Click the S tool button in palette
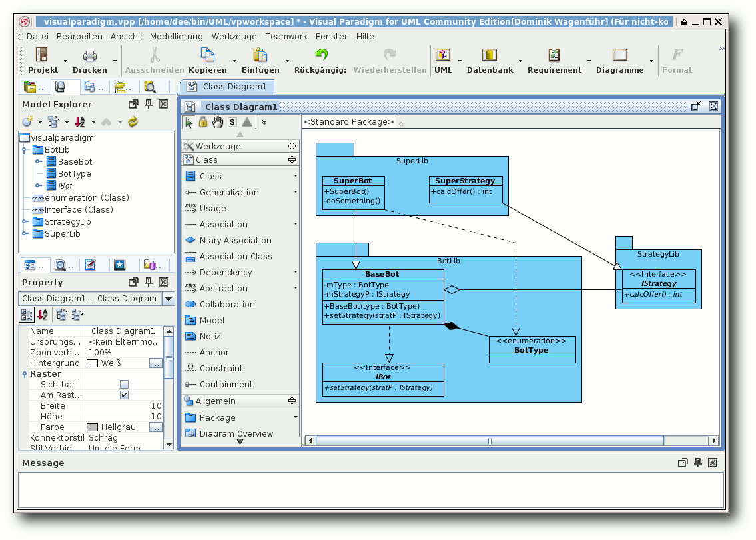Viewport: 756px width, 540px height. coord(232,122)
